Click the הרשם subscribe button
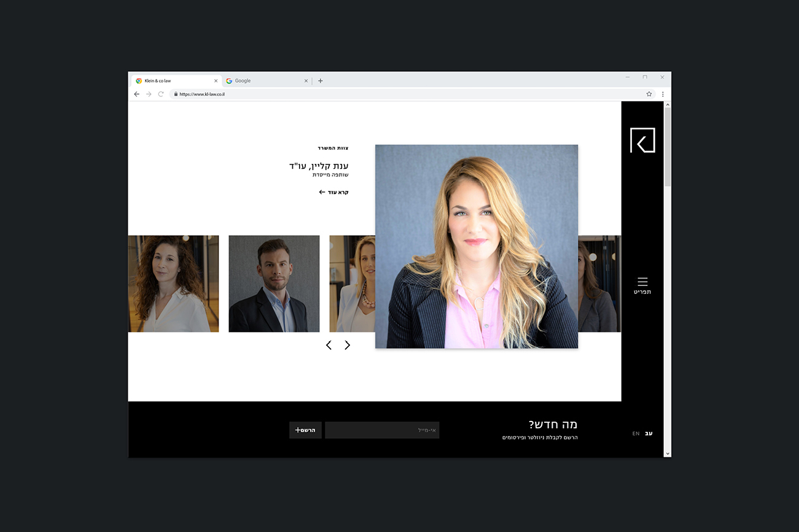This screenshot has width=799, height=532. coord(305,430)
